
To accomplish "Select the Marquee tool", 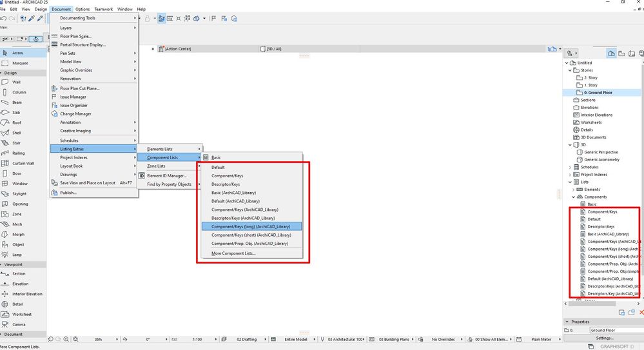I will [x=23, y=63].
